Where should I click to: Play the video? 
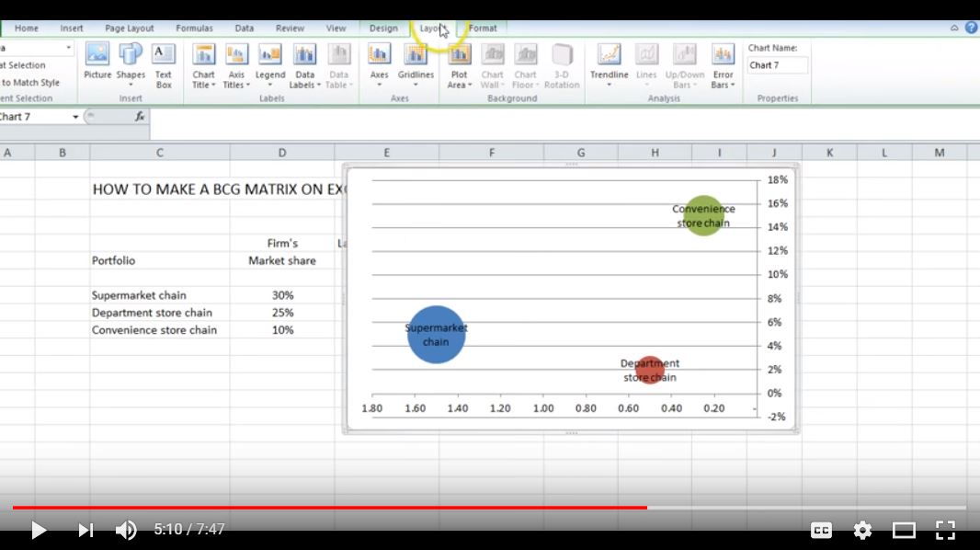[x=38, y=530]
